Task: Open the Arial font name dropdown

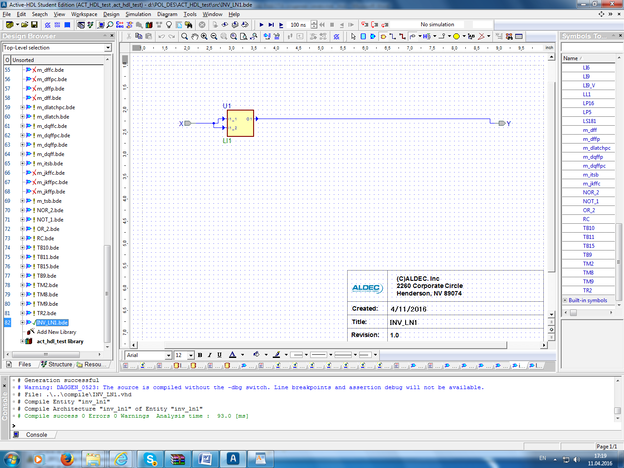Action: point(167,355)
